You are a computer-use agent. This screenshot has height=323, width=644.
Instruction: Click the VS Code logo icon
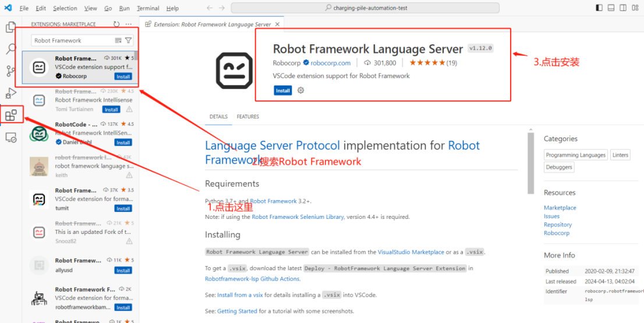pos(8,8)
